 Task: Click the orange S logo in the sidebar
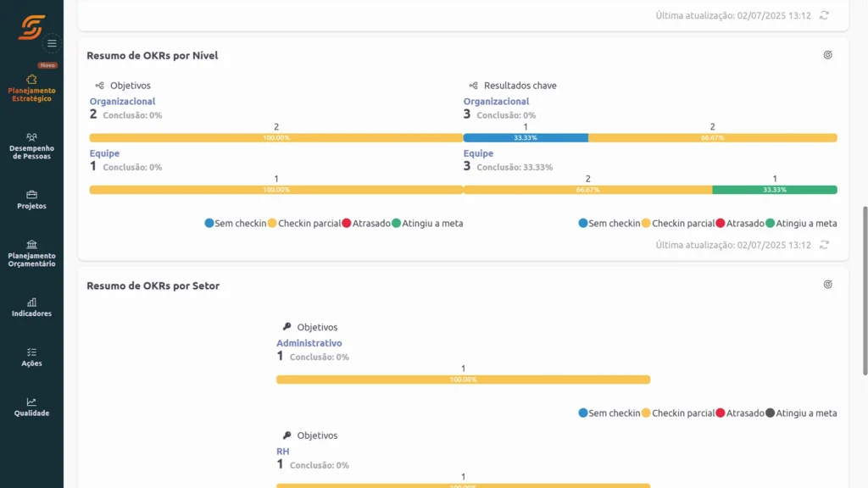point(31,27)
